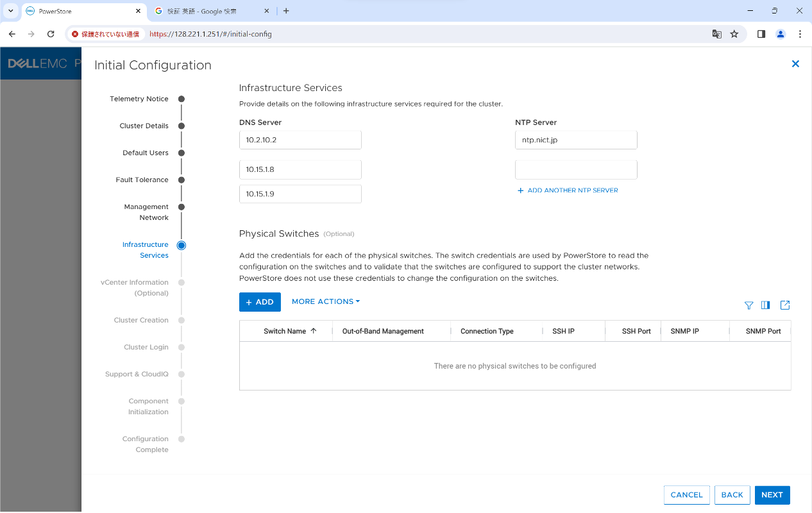The height and width of the screenshot is (513, 812).
Task: Click the BACK button
Action: pyautogui.click(x=732, y=495)
